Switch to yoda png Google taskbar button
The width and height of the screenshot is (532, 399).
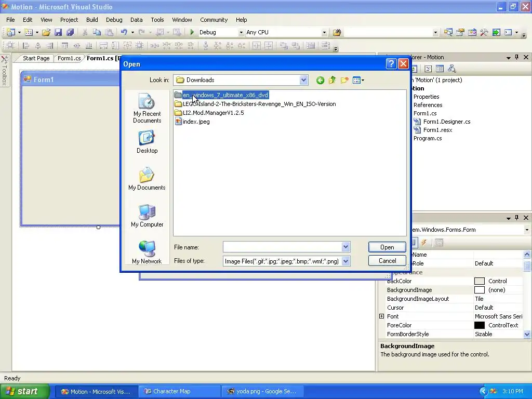click(262, 392)
